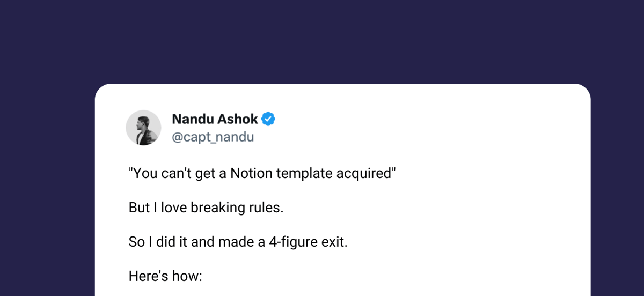Click the word "Notion" in the tweet

click(252, 174)
